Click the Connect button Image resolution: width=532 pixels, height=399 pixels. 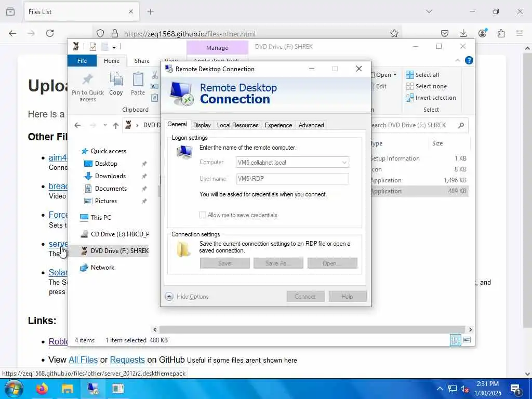(x=305, y=297)
